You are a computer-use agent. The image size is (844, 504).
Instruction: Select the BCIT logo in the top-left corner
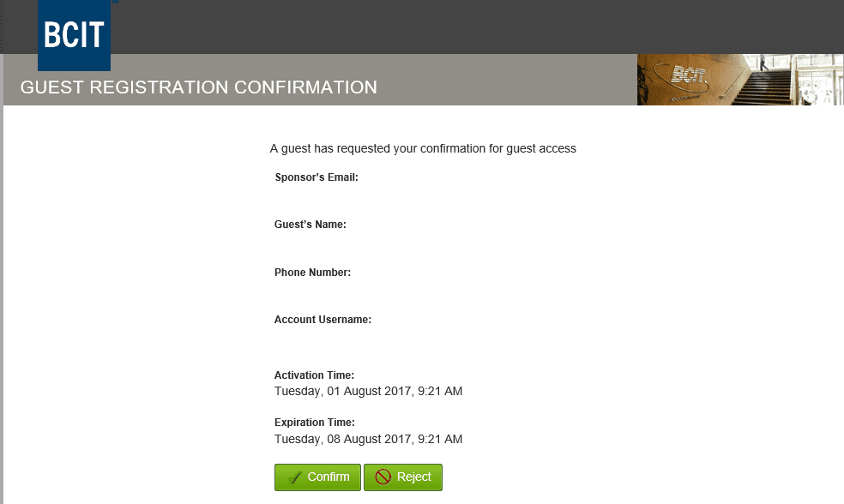(x=74, y=36)
